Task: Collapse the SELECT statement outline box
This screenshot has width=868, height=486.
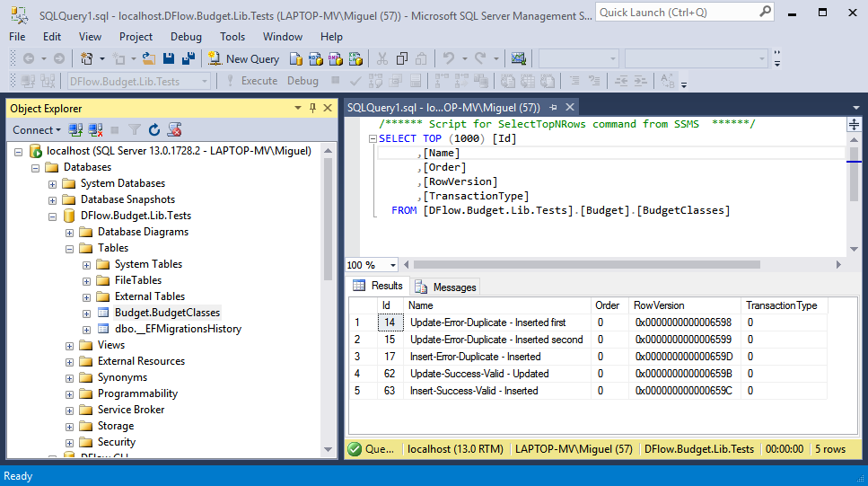Action: (373, 138)
